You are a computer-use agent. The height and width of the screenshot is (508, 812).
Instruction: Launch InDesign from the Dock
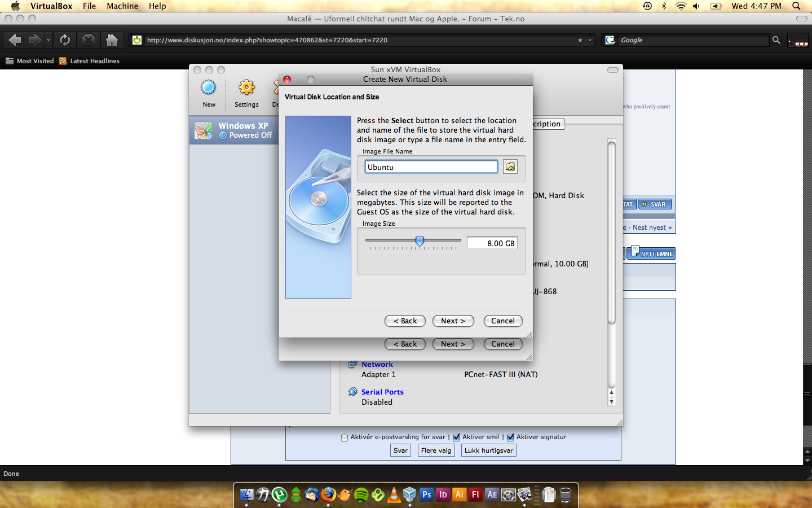(x=443, y=494)
